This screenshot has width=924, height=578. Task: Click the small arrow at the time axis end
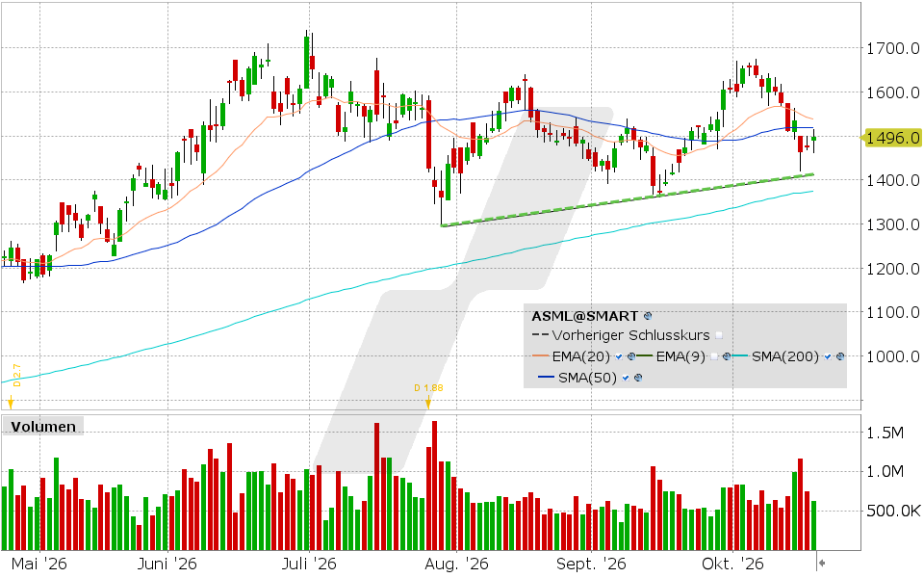point(821,563)
